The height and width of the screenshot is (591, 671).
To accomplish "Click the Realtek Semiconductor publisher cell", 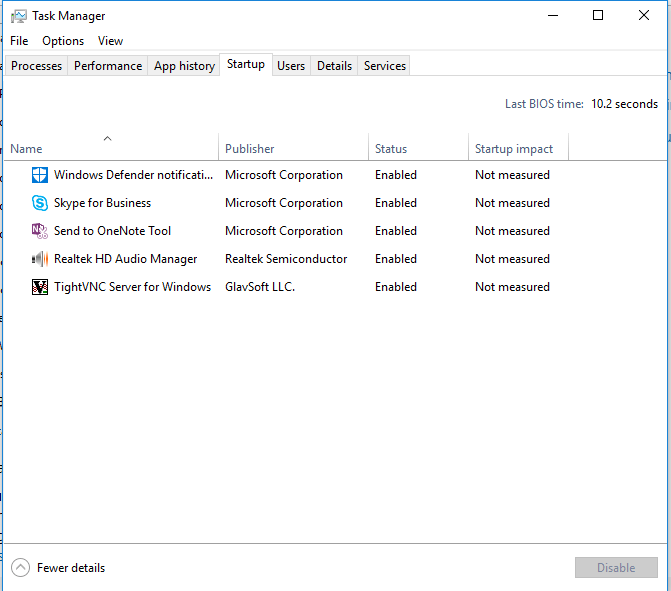I will 286,259.
